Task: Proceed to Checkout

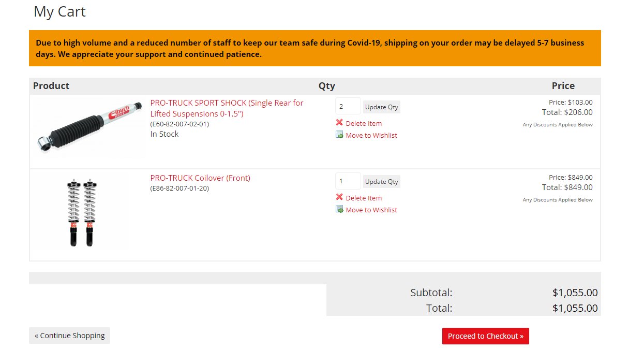Action: click(x=486, y=336)
